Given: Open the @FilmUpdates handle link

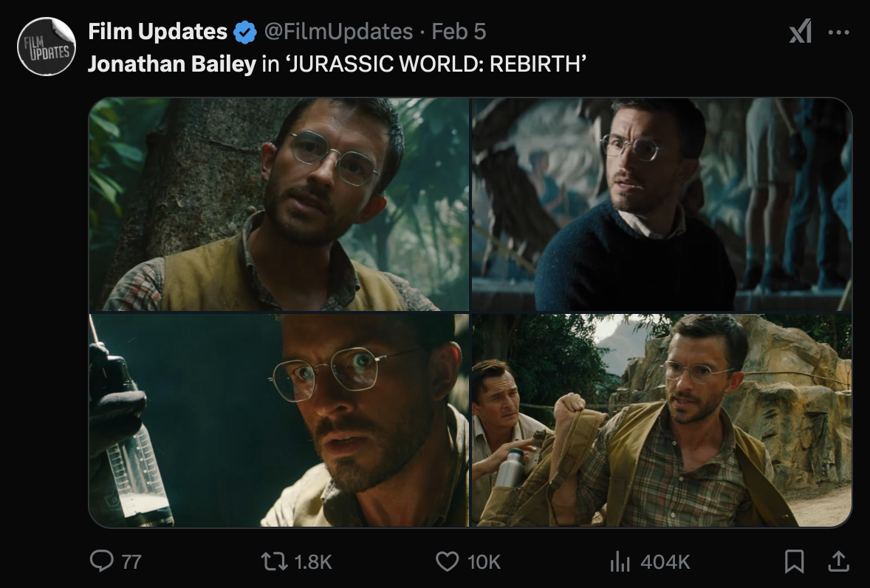Looking at the screenshot, I should (338, 32).
